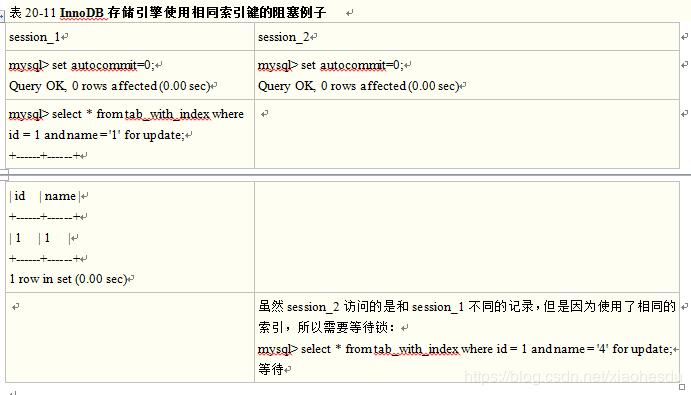The width and height of the screenshot is (691, 395).
Task: Click '1 row in set (0.00 sec)' line
Action: click(x=68, y=279)
